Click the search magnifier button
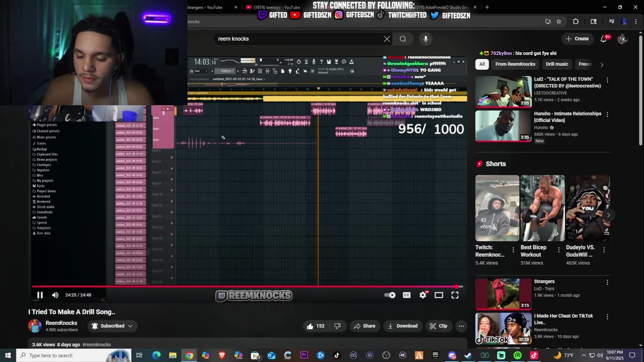Viewport: 644px width, 362px height. tap(403, 39)
